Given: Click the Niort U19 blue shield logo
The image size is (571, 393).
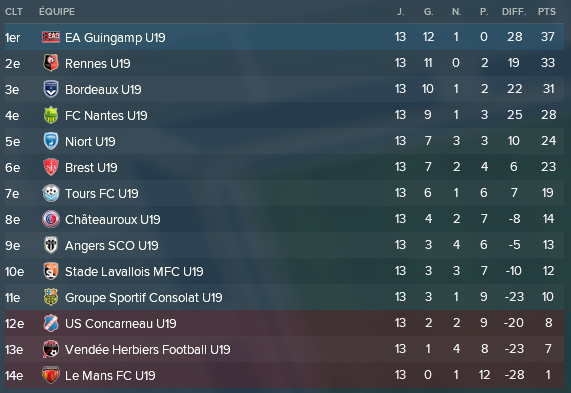Looking at the screenshot, I should (x=51, y=141).
